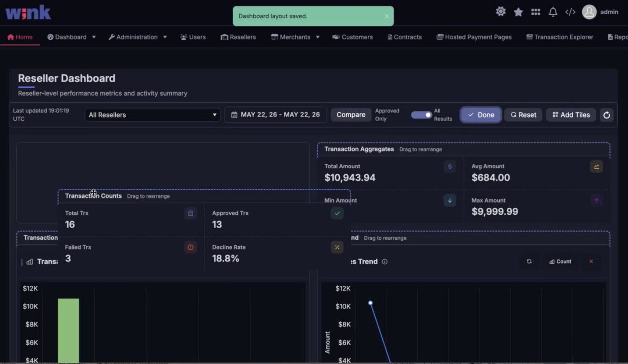Open favorites star icon
The height and width of the screenshot is (364, 628).
(518, 12)
